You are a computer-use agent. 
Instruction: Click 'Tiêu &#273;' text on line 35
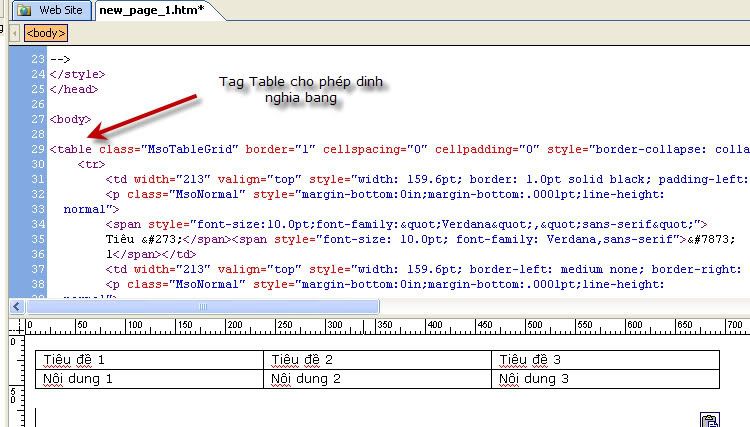pyautogui.click(x=144, y=239)
